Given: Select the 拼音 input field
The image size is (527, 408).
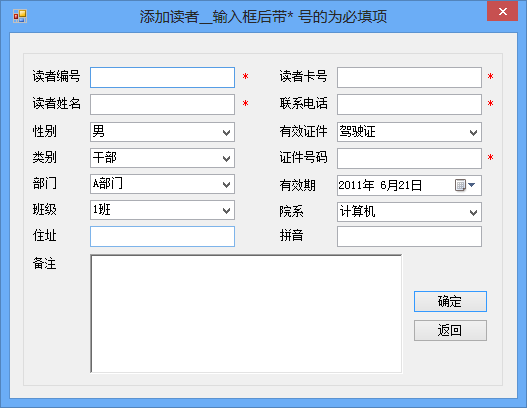Looking at the screenshot, I should point(409,236).
